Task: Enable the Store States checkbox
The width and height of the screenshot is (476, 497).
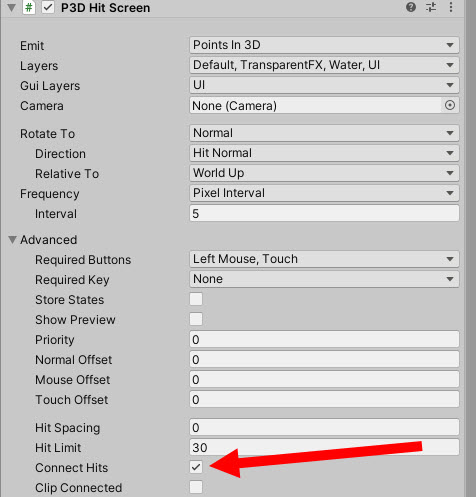Action: point(196,299)
